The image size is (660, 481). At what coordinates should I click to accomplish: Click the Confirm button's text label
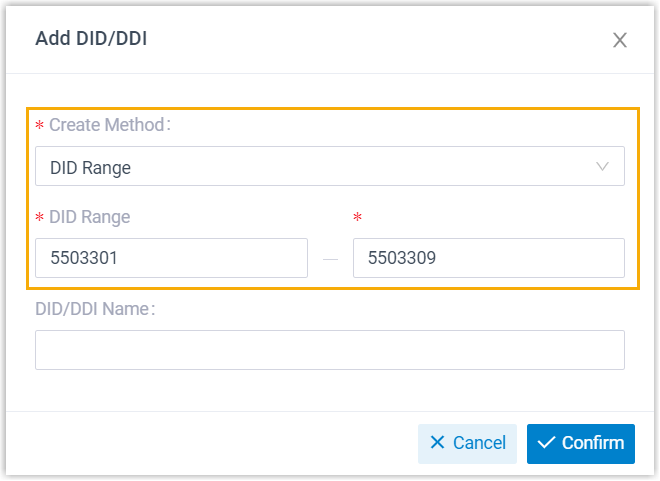[593, 443]
